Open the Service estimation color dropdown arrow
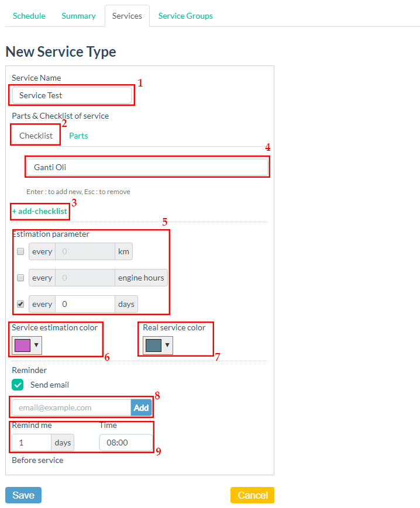This screenshot has height=508, width=420. (36, 345)
